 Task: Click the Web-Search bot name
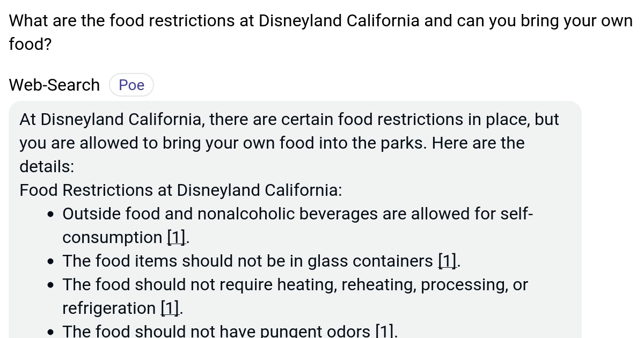tap(54, 84)
